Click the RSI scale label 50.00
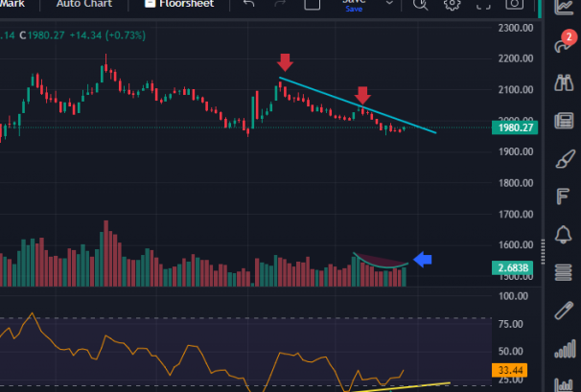 511,351
